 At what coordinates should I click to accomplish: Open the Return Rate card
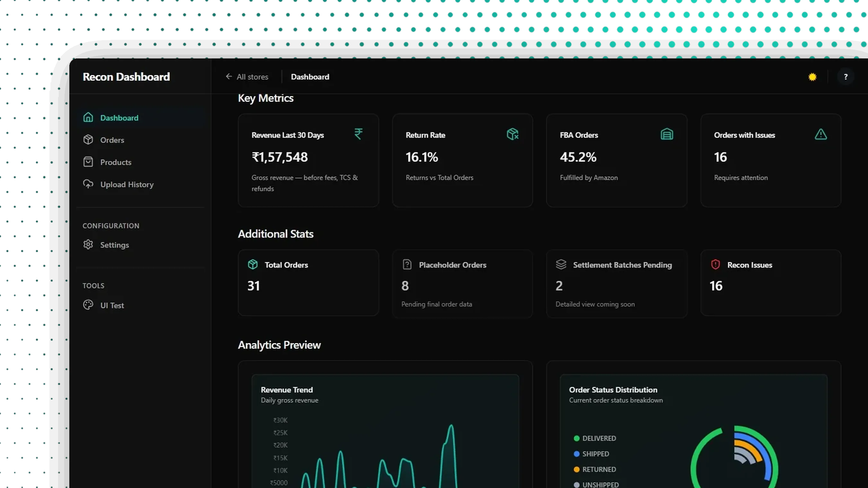click(462, 161)
